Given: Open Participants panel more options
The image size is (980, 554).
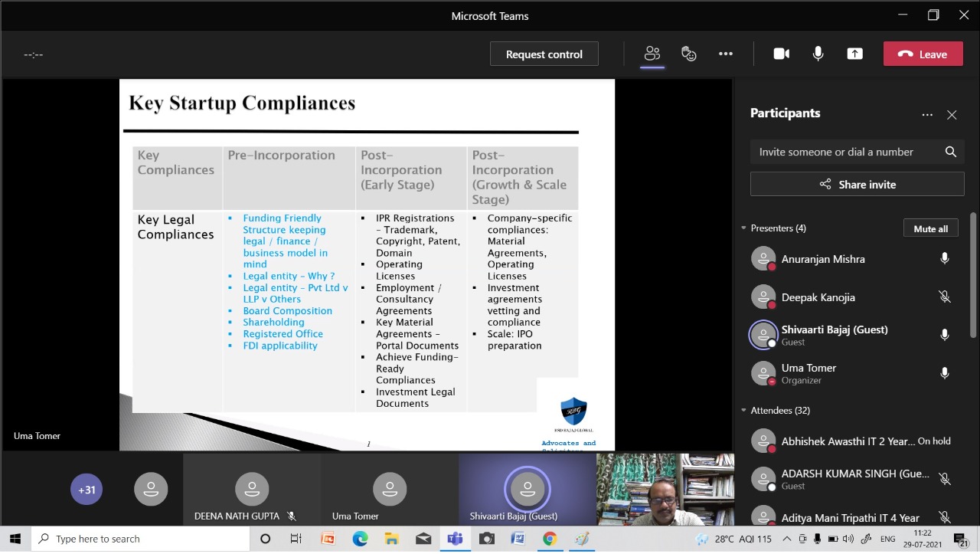Looking at the screenshot, I should point(926,114).
